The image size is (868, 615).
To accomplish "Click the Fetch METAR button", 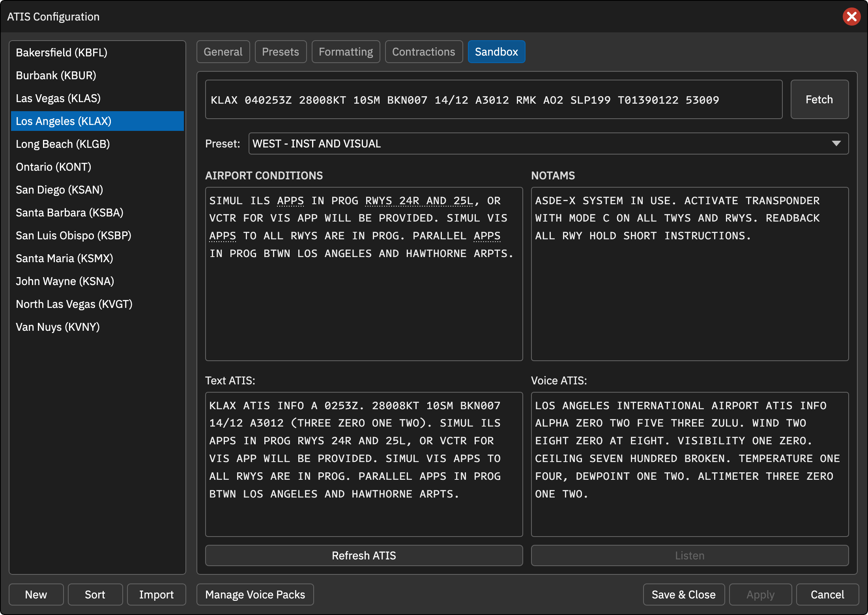I will pyautogui.click(x=819, y=99).
